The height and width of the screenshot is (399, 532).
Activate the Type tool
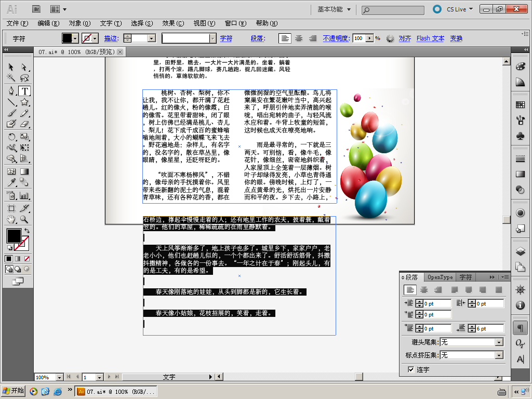(24, 91)
